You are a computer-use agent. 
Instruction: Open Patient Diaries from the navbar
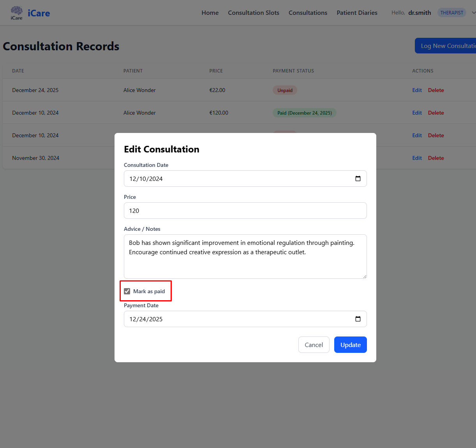[x=357, y=13]
